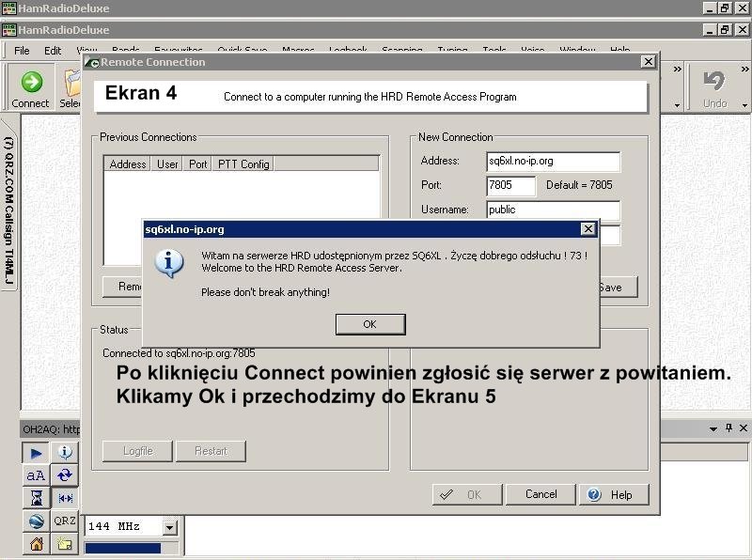The height and width of the screenshot is (560, 752).
Task: Open the dropdown arrow under Undo
Action: tap(744, 105)
